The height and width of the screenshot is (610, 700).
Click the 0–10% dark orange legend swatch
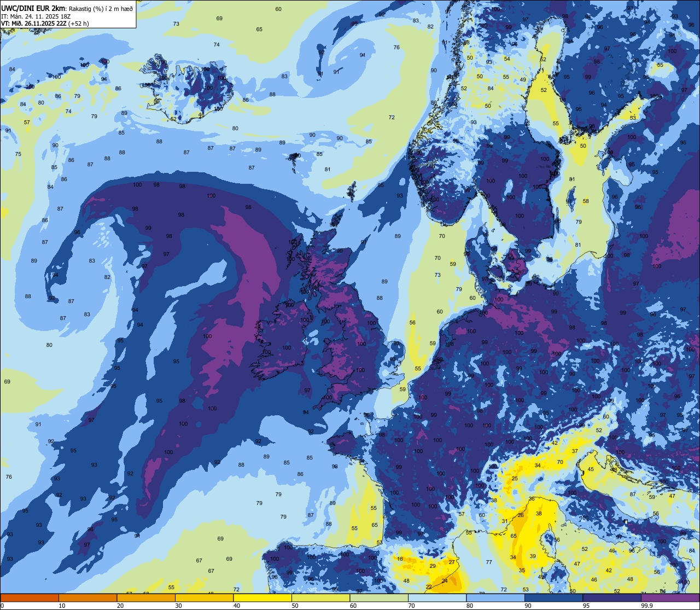click(x=30, y=597)
